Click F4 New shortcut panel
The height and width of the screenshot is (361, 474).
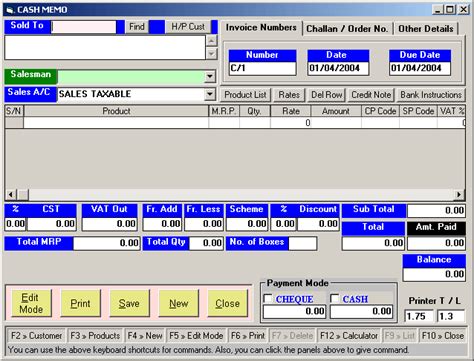click(x=145, y=336)
